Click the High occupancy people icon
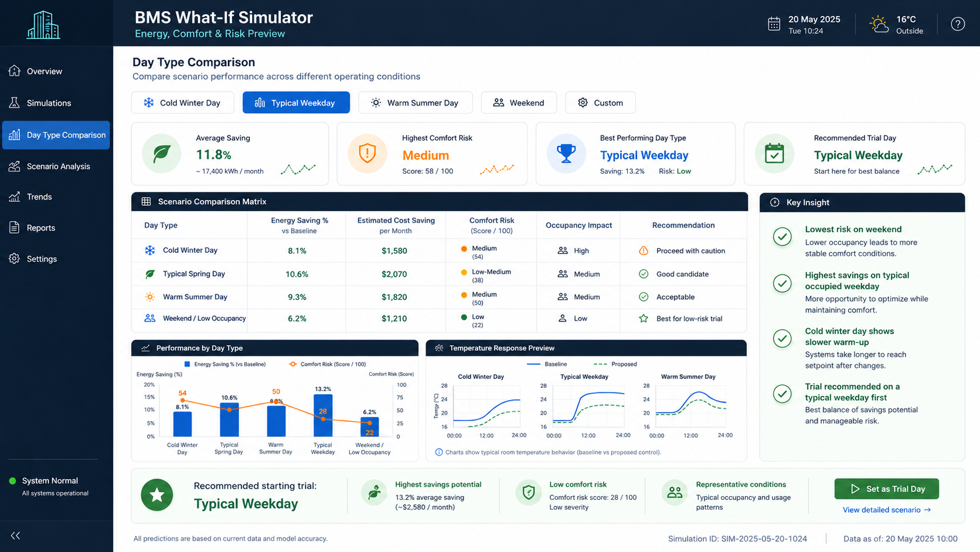The width and height of the screenshot is (980, 552). [x=563, y=250]
